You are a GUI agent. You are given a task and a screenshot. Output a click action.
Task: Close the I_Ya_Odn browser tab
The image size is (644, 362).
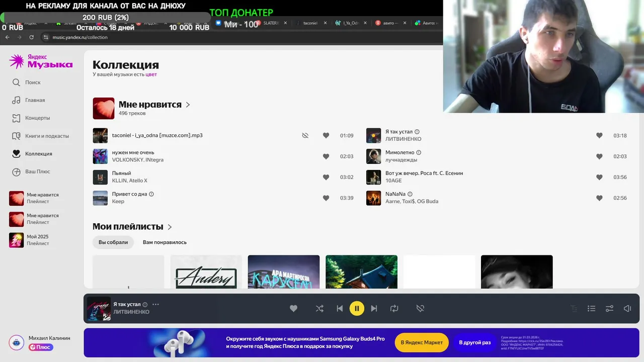pos(365,23)
